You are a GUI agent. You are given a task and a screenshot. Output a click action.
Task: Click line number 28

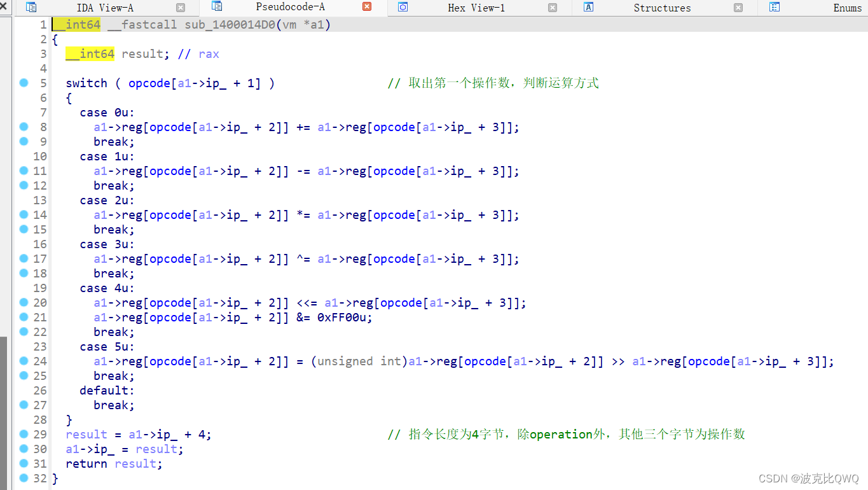point(39,420)
